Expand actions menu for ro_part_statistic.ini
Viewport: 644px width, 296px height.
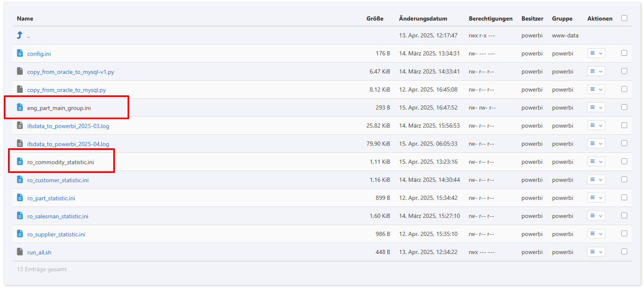pyautogui.click(x=596, y=198)
